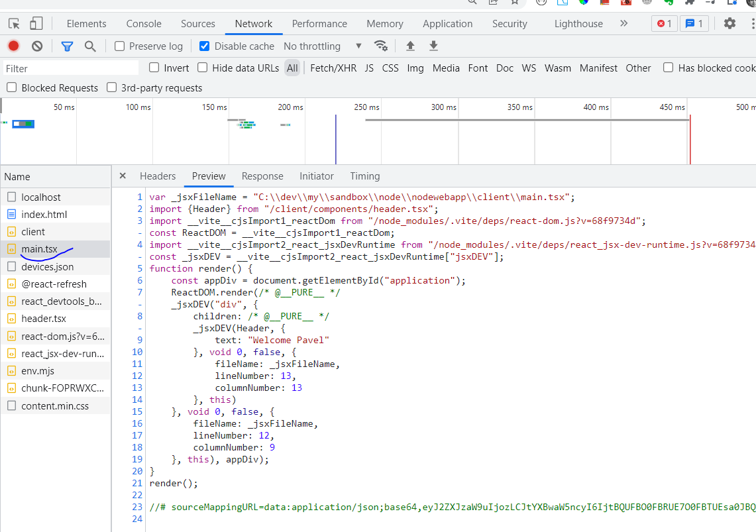Select the client request row

tap(56, 232)
